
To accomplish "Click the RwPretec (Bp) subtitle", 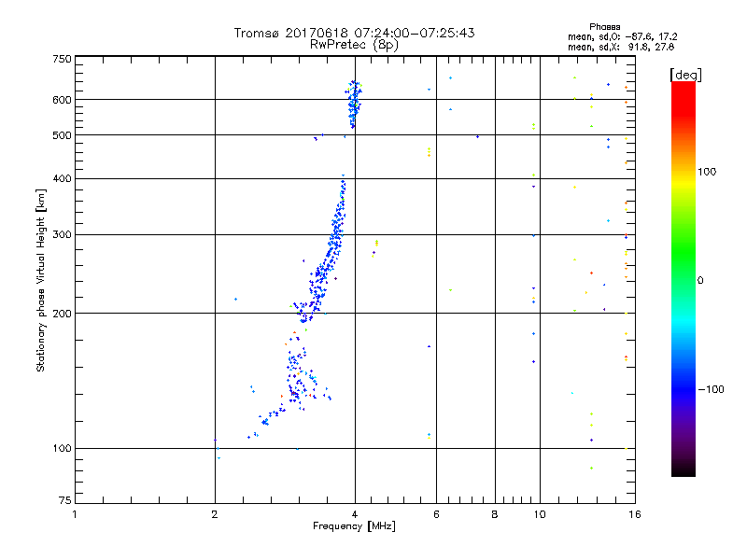I will [x=354, y=44].
